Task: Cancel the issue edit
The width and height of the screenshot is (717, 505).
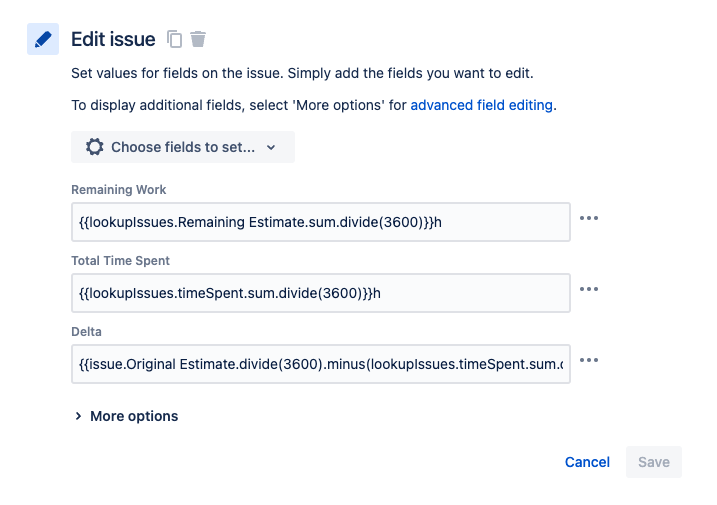Action: coord(587,462)
